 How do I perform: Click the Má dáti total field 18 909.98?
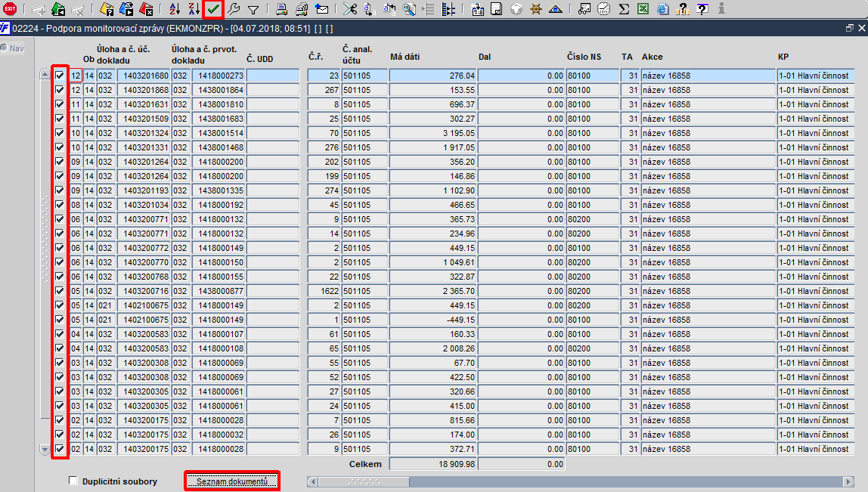point(433,464)
